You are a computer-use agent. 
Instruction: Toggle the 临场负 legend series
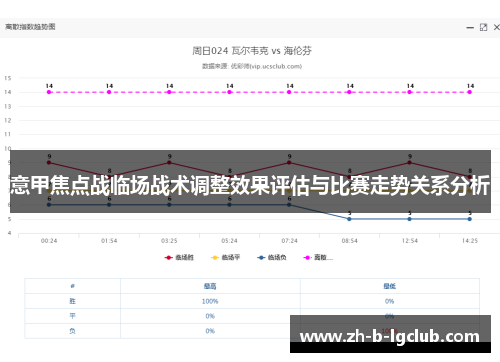point(272,257)
